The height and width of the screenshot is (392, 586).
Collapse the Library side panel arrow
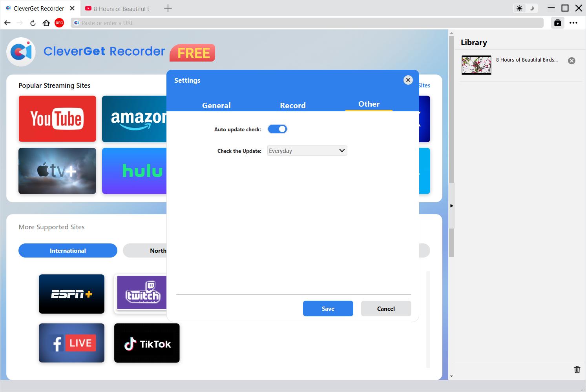click(x=451, y=206)
